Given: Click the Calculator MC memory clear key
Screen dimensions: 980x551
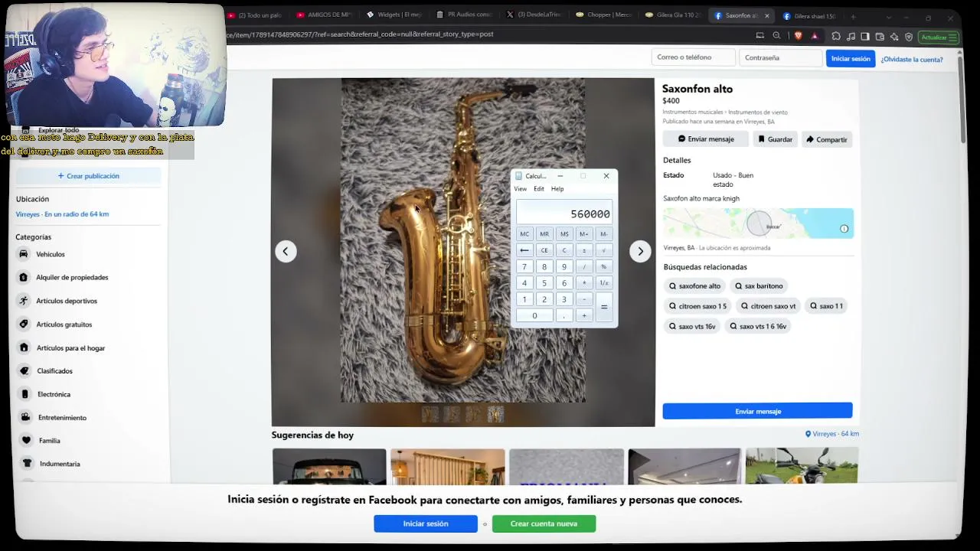Looking at the screenshot, I should [524, 234].
